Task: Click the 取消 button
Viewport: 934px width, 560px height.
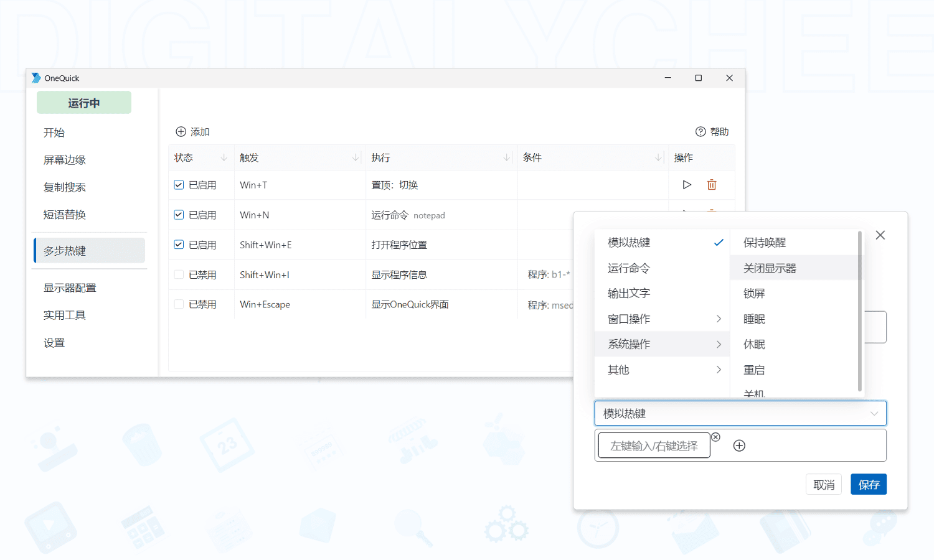Action: coord(823,485)
